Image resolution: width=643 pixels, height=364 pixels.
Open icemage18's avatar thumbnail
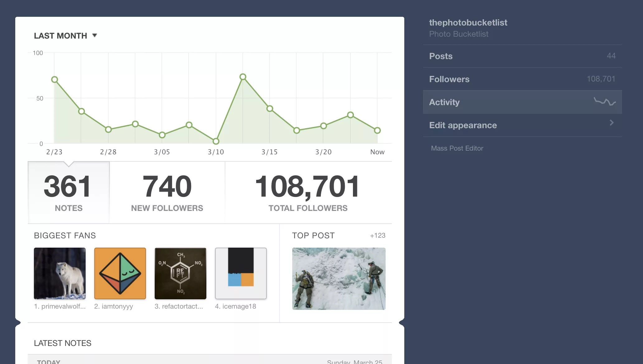pos(241,273)
